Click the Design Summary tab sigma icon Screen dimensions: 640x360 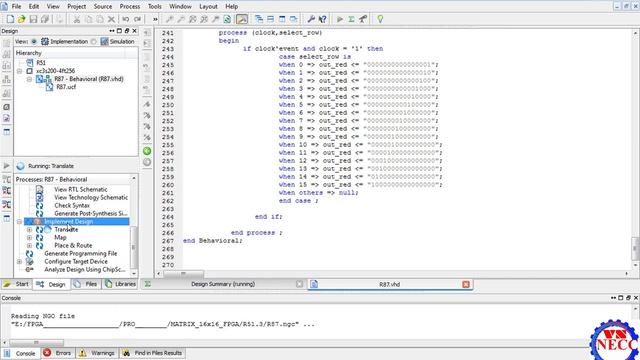(x=148, y=284)
